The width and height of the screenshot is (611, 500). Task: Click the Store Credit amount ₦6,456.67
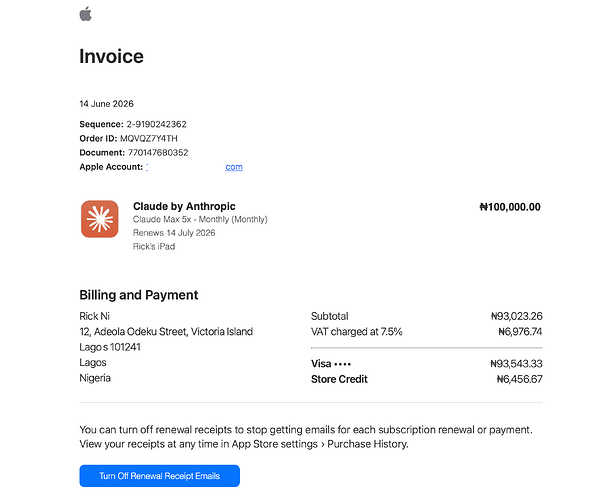pyautogui.click(x=519, y=379)
